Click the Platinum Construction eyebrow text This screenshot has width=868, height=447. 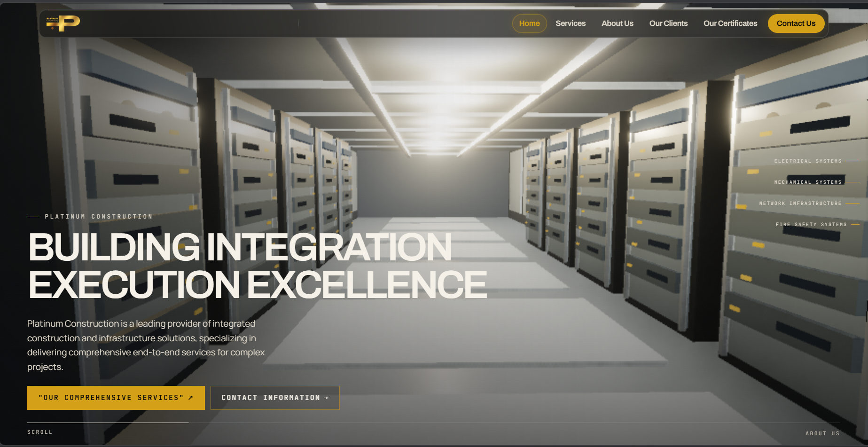(x=99, y=217)
